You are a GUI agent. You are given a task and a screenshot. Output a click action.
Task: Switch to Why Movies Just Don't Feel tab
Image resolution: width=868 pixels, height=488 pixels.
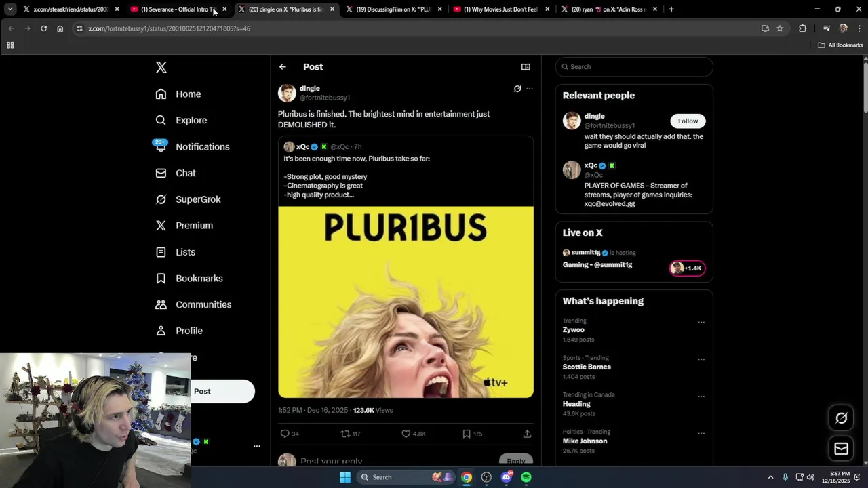[x=500, y=9]
